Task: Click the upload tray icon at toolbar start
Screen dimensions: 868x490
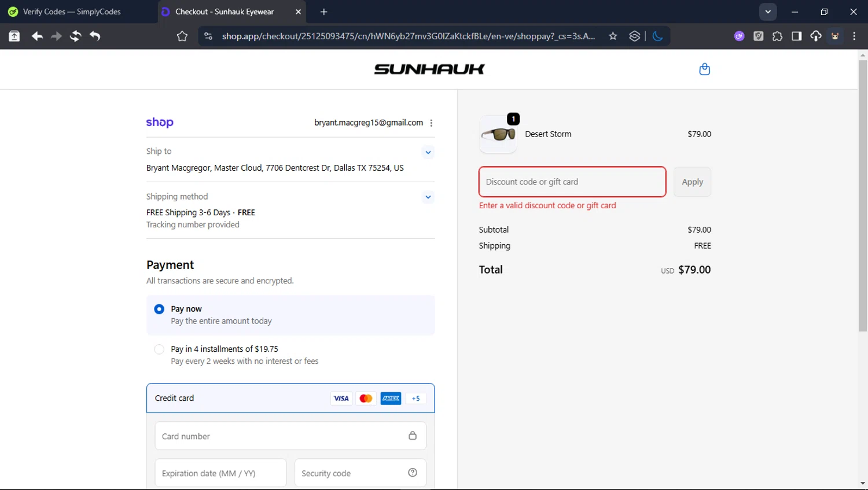Action: point(14,36)
